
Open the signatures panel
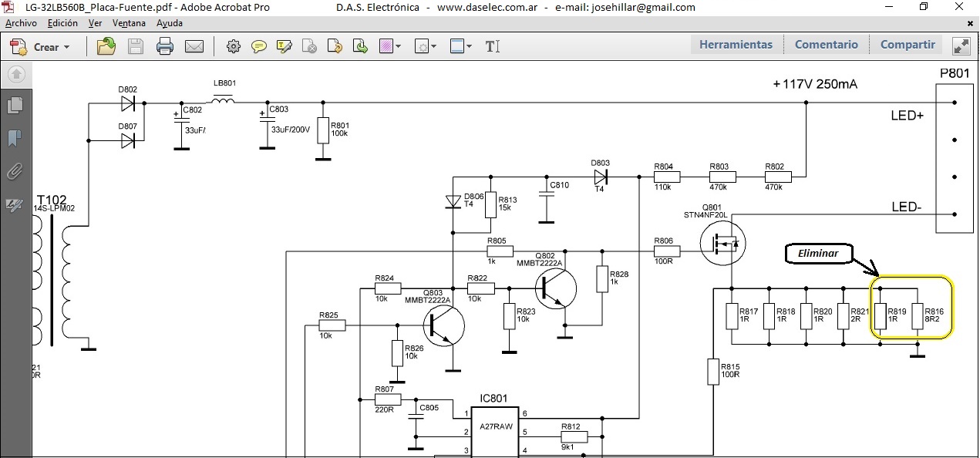(15, 204)
